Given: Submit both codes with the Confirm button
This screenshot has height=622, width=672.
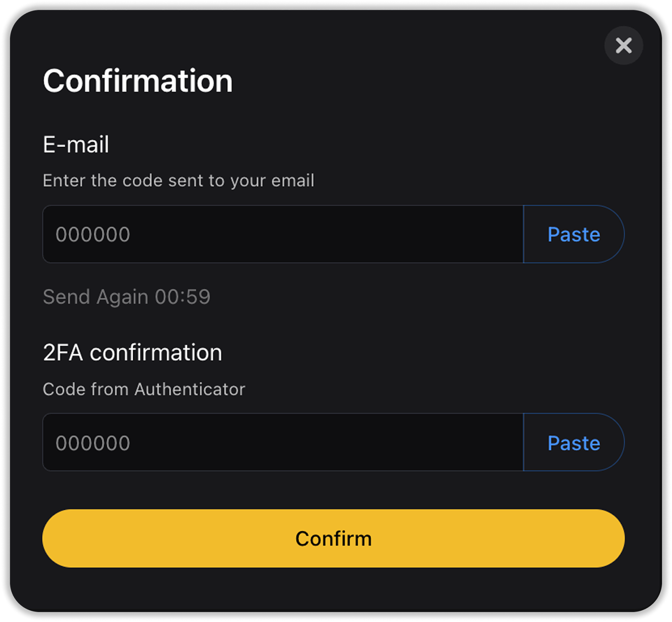Looking at the screenshot, I should 333,538.
